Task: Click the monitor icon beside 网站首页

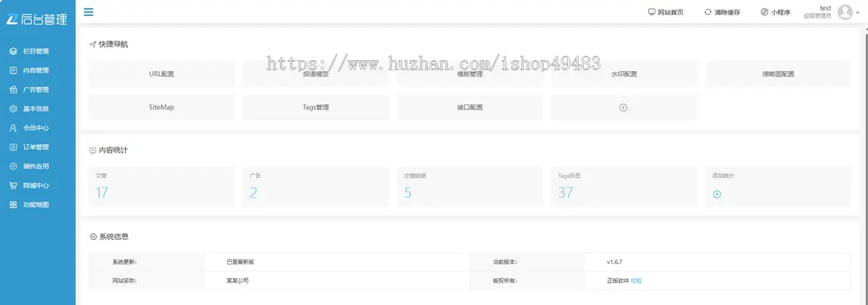Action: [652, 12]
